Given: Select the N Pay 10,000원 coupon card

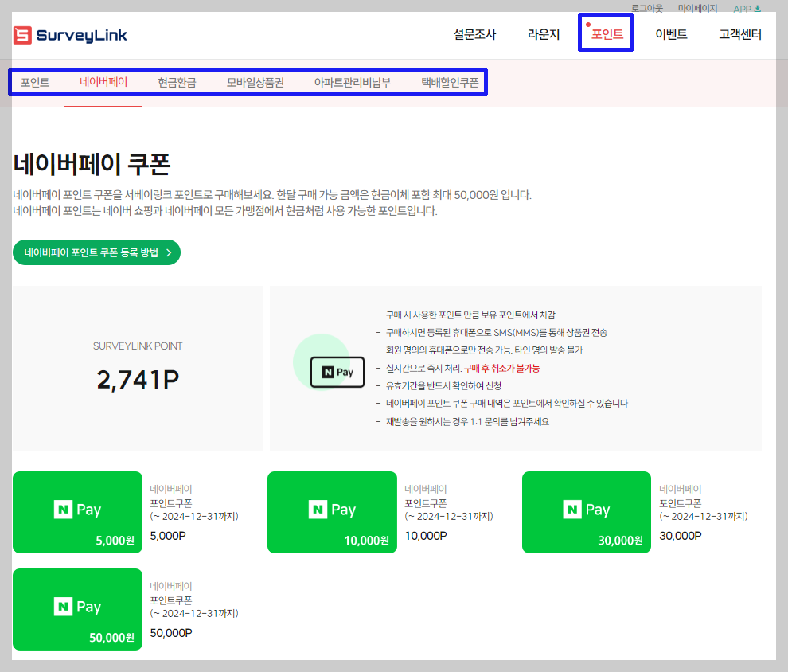Looking at the screenshot, I should [x=332, y=512].
